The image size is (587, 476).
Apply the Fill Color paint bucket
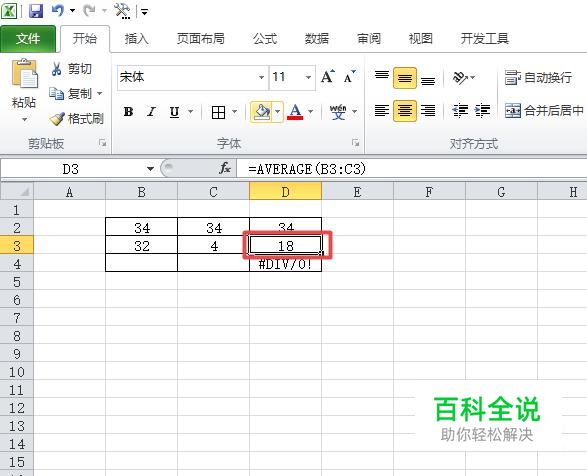pos(262,112)
